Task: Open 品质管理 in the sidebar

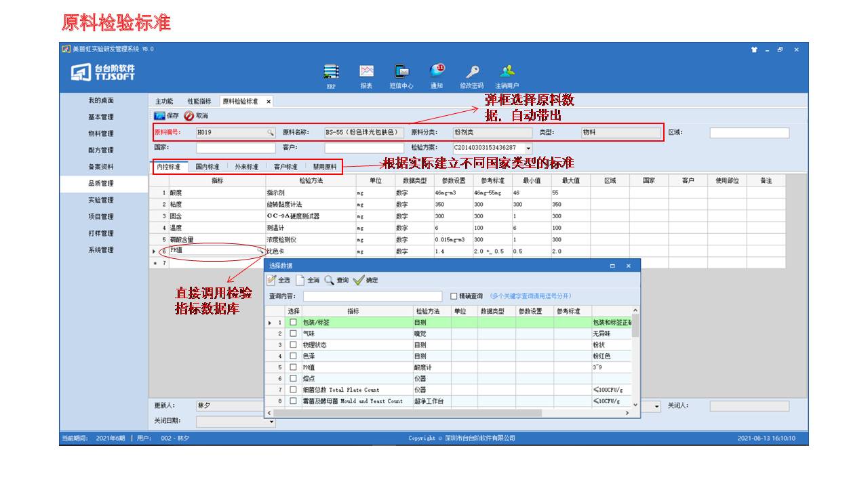Action: tap(101, 184)
